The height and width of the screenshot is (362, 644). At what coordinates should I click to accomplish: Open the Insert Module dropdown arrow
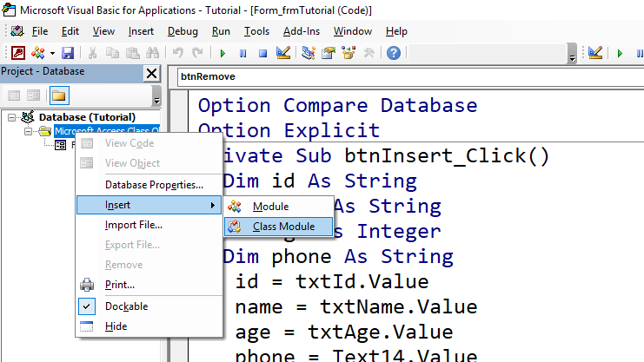click(52, 53)
